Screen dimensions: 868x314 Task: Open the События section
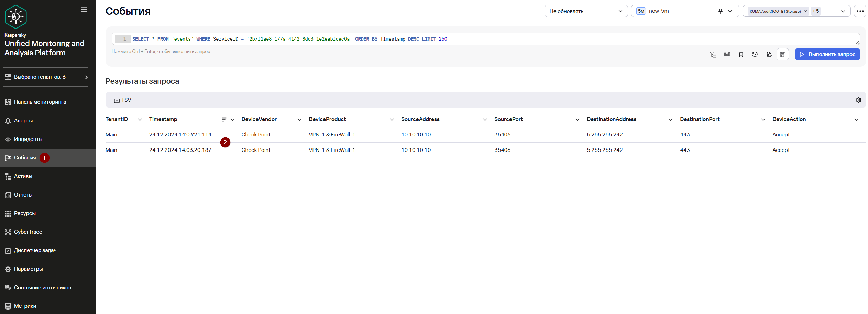[x=48, y=158]
